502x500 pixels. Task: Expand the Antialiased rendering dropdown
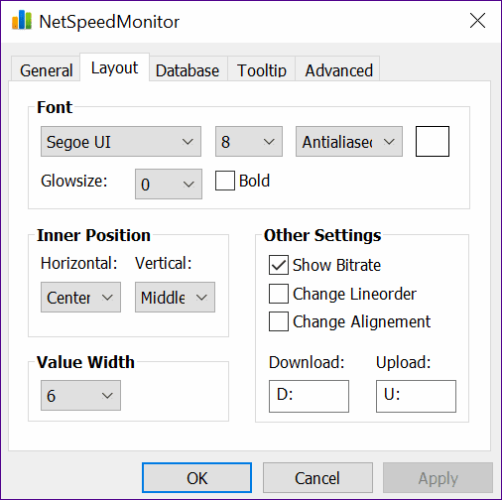tap(349, 142)
